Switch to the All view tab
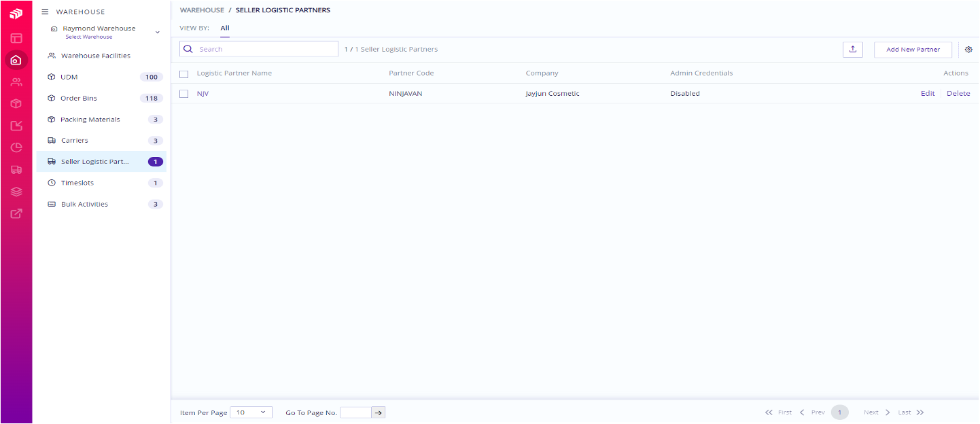This screenshot has height=424, width=980. (x=225, y=29)
